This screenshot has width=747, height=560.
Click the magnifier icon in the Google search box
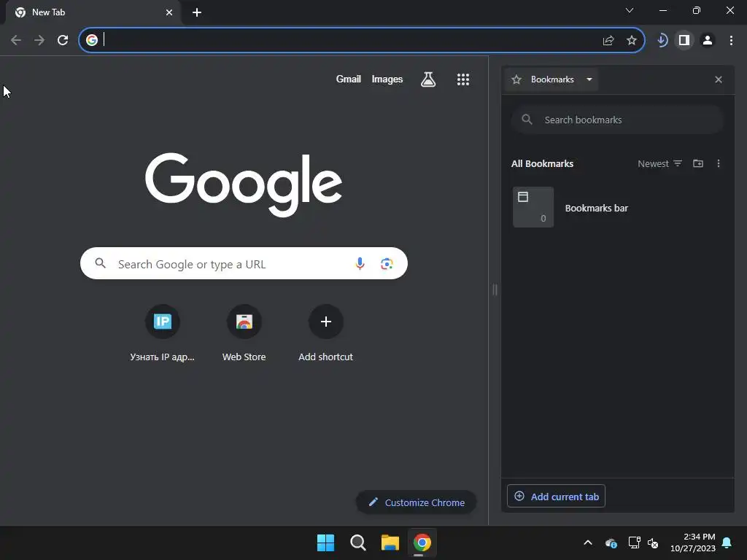pos(100,262)
